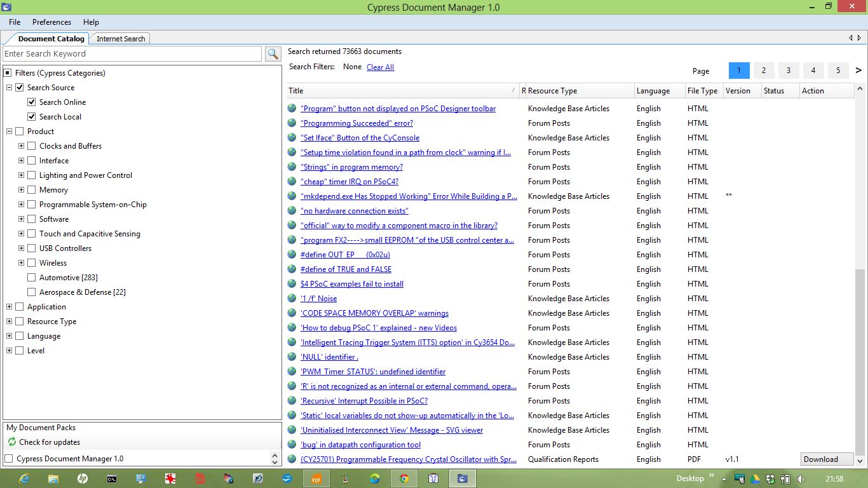Click the battery icon in the system tray
Viewport: 868px width, 488px height.
pos(785,479)
